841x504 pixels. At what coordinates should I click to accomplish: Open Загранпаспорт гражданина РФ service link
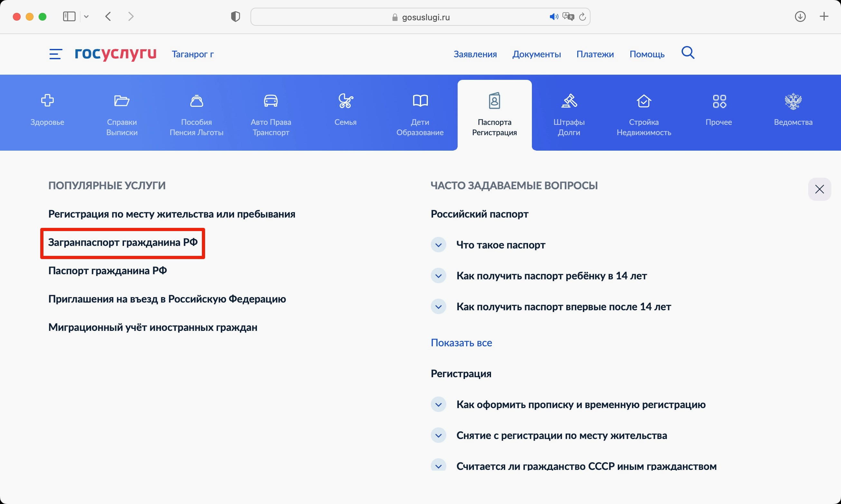click(123, 242)
